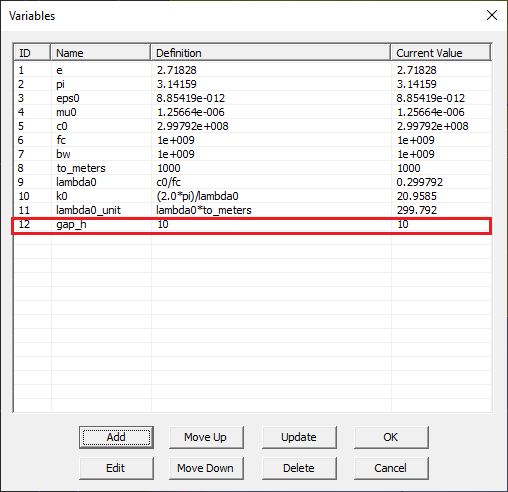Image resolution: width=508 pixels, height=492 pixels.
Task: Open Edit for selected variable
Action: click(x=116, y=468)
